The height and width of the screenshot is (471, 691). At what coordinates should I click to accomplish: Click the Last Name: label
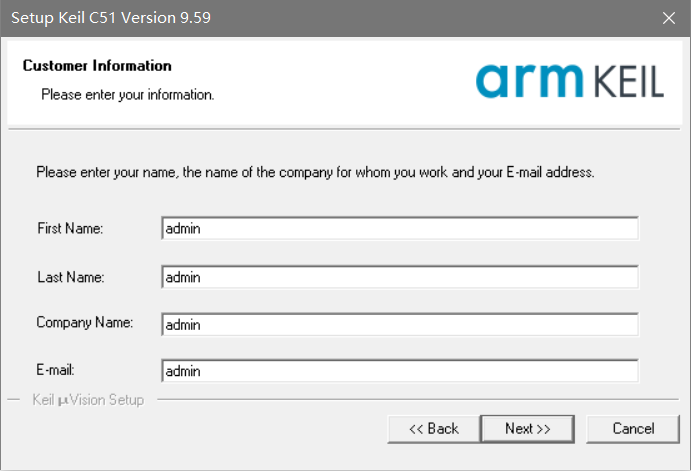point(71,277)
